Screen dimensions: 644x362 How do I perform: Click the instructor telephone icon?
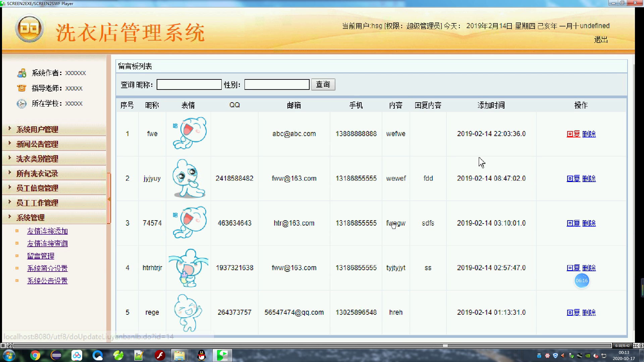click(x=22, y=88)
